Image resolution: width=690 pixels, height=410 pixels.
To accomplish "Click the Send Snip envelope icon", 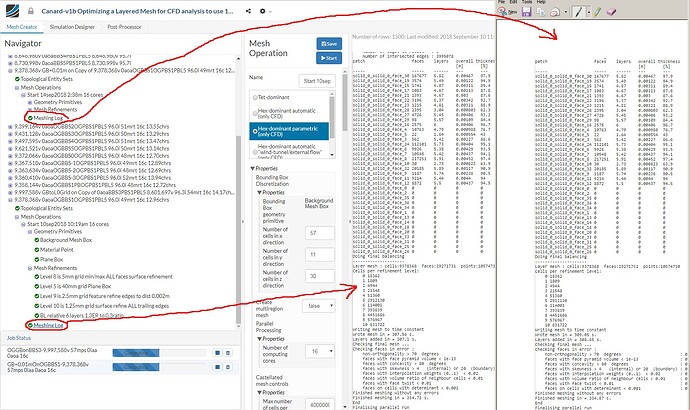I will [x=555, y=12].
